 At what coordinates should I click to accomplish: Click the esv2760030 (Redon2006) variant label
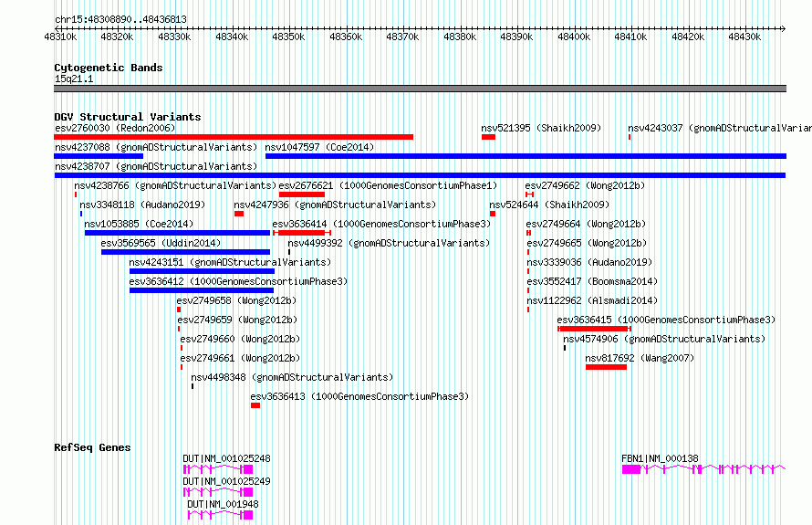[x=115, y=128]
